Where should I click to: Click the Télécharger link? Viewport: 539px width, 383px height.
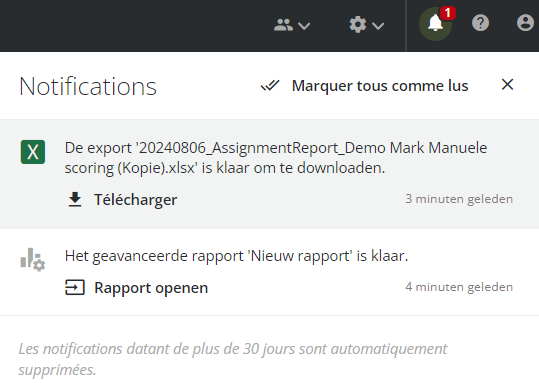(x=135, y=200)
